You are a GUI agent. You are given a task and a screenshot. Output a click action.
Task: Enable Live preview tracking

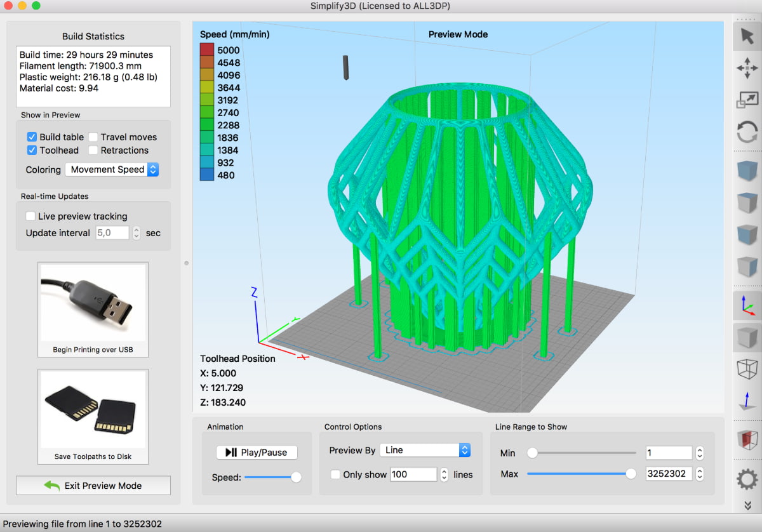click(x=30, y=216)
